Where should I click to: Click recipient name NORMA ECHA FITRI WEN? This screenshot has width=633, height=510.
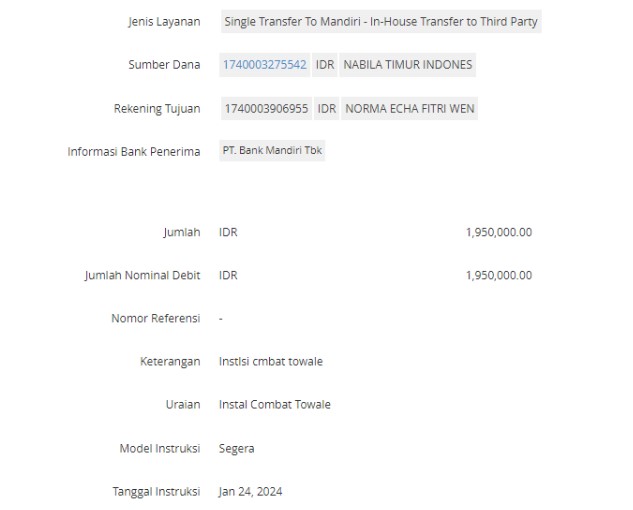click(410, 108)
